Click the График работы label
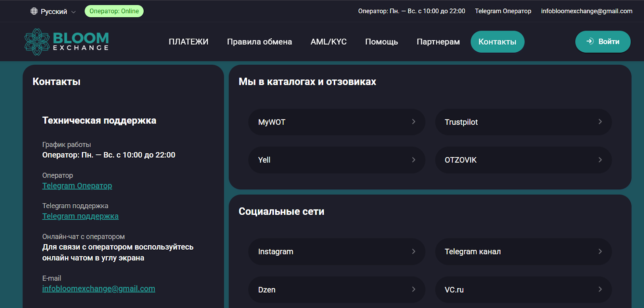Screen dimensions: 644x308 coord(66,145)
